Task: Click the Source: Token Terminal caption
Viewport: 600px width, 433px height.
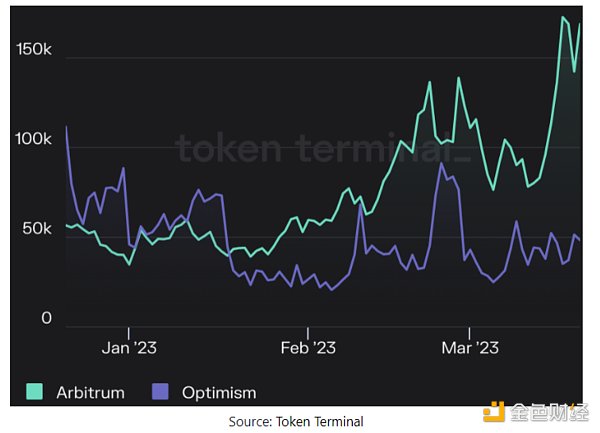Action: tap(296, 421)
